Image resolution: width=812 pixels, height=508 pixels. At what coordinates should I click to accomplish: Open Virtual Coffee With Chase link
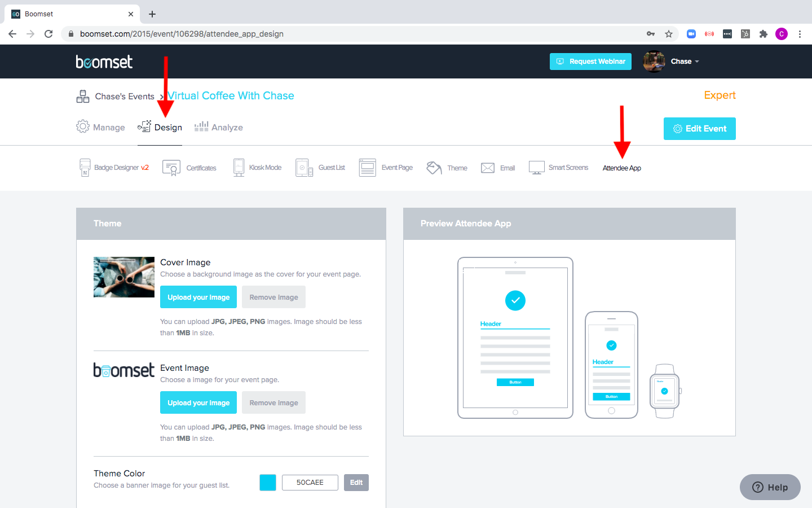231,95
